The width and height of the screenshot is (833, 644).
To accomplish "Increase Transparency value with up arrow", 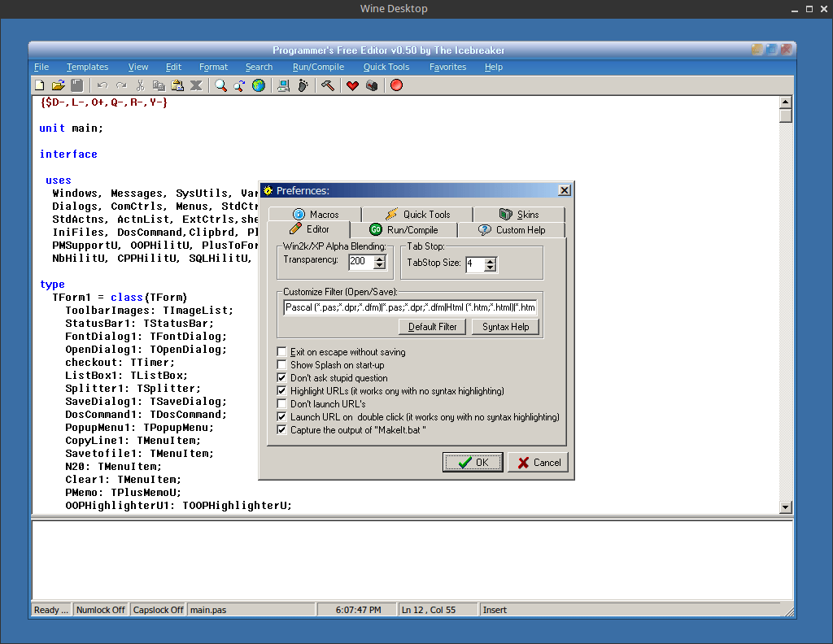I will [379, 259].
